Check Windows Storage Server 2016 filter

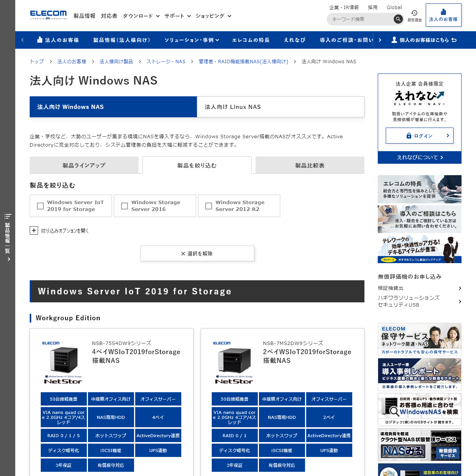point(125,206)
